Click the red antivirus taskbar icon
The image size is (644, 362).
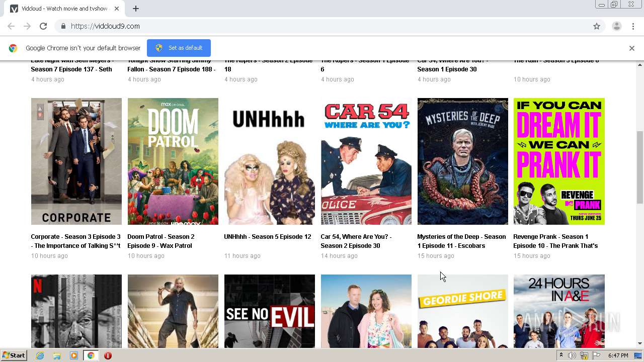pyautogui.click(x=108, y=355)
